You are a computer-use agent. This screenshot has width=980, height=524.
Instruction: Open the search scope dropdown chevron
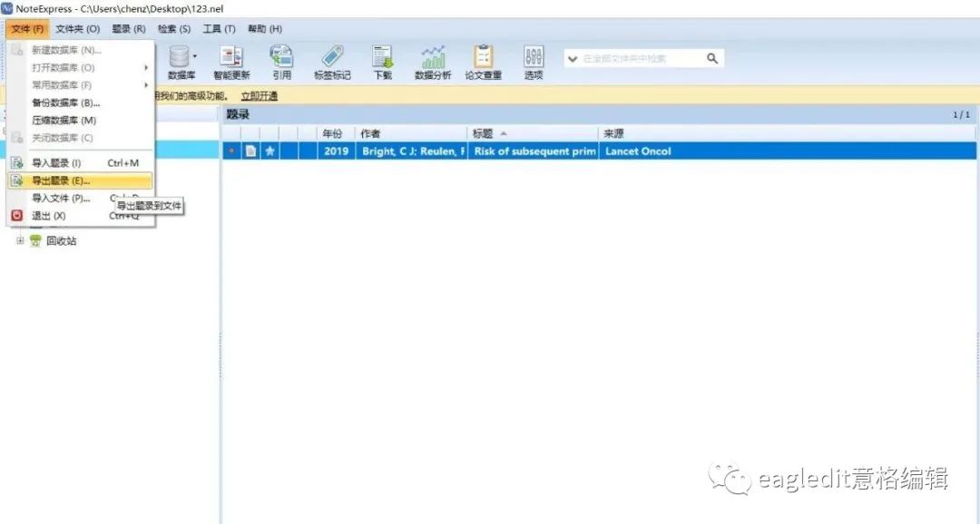[572, 59]
